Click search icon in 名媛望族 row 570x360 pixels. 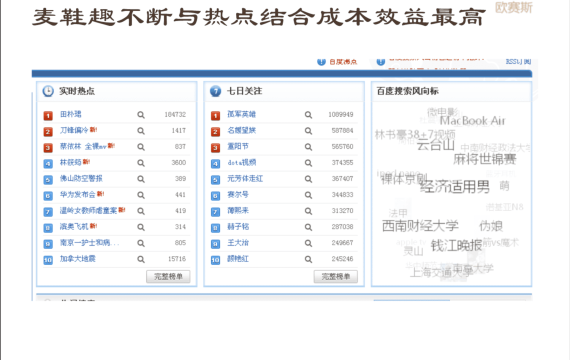point(308,131)
